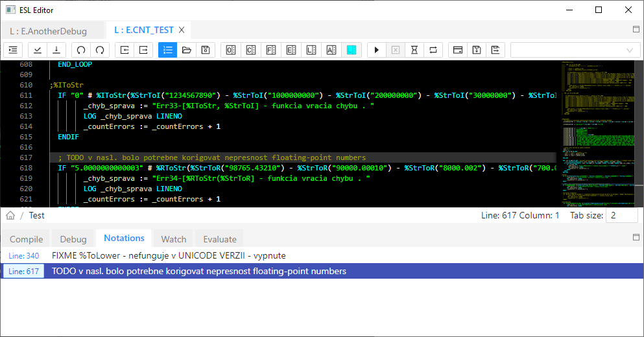Click the hourglass toolbar icon
Screen dimensions: 644x337
click(414, 50)
